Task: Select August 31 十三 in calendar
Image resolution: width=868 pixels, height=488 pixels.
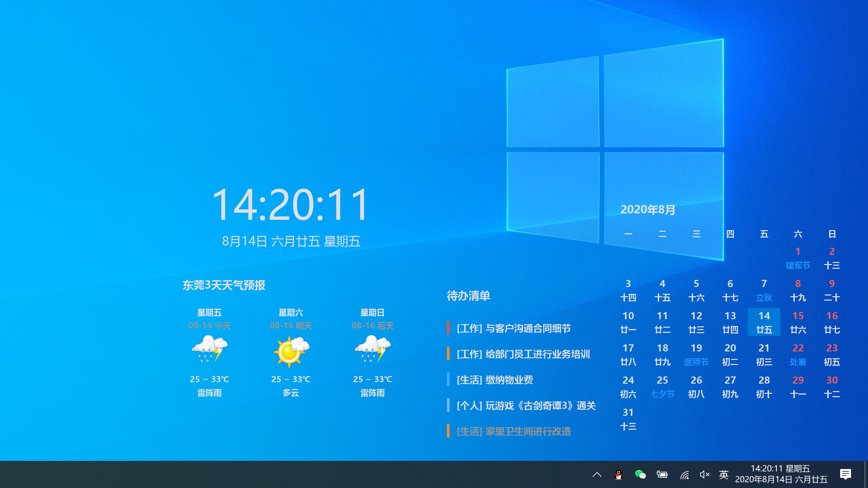Action: click(628, 419)
